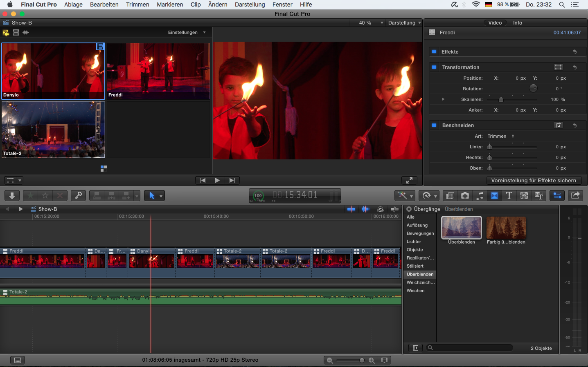This screenshot has width=588, height=367.
Task: Enable audio-only angle switching waveform icon
Action: [x=26, y=33]
